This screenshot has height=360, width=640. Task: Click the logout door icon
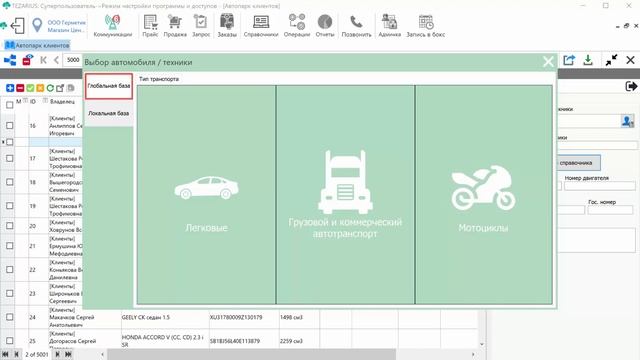(17, 26)
